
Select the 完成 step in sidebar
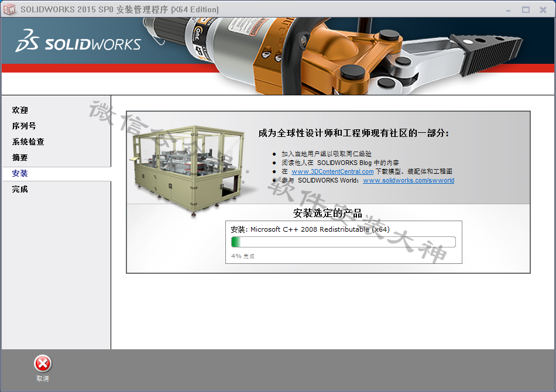pos(20,189)
